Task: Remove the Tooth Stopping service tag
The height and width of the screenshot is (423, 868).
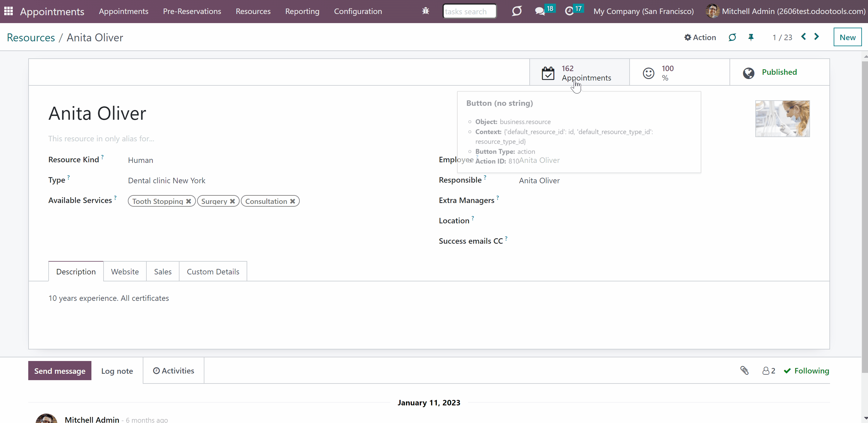Action: tap(189, 201)
